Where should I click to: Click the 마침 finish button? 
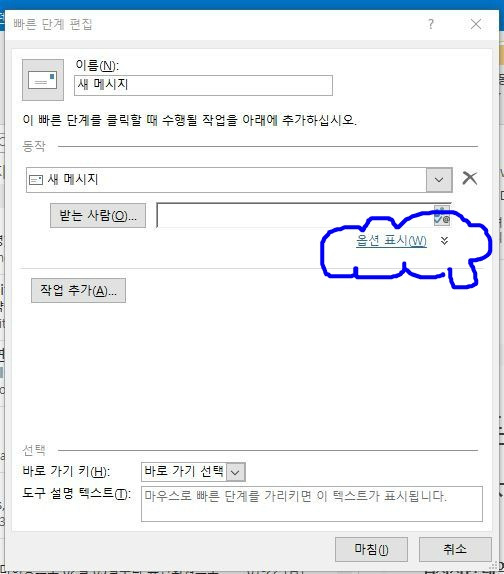(x=371, y=549)
